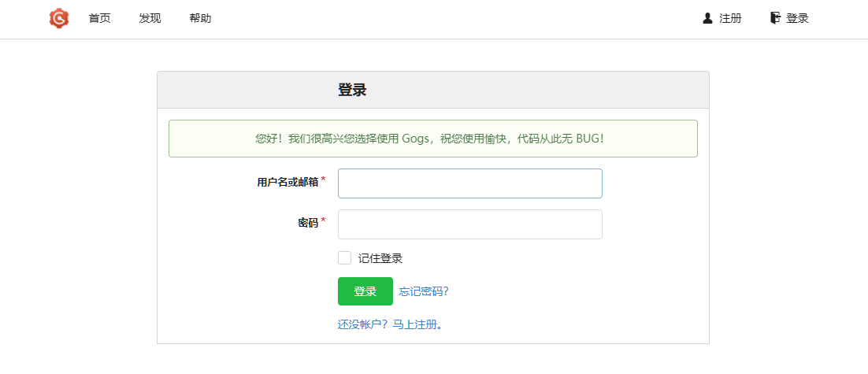Go to 登录 in the top bar
The width and height of the screenshot is (868, 374).
pos(798,18)
